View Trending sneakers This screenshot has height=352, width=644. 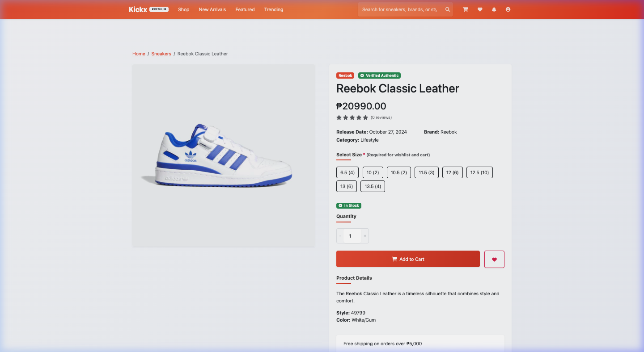(274, 9)
